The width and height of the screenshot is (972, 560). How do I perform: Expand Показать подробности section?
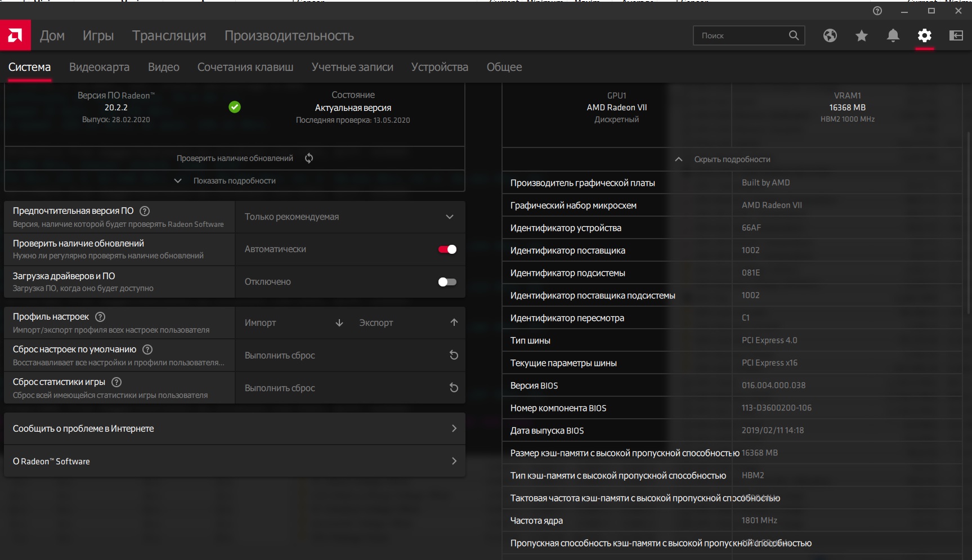point(235,181)
